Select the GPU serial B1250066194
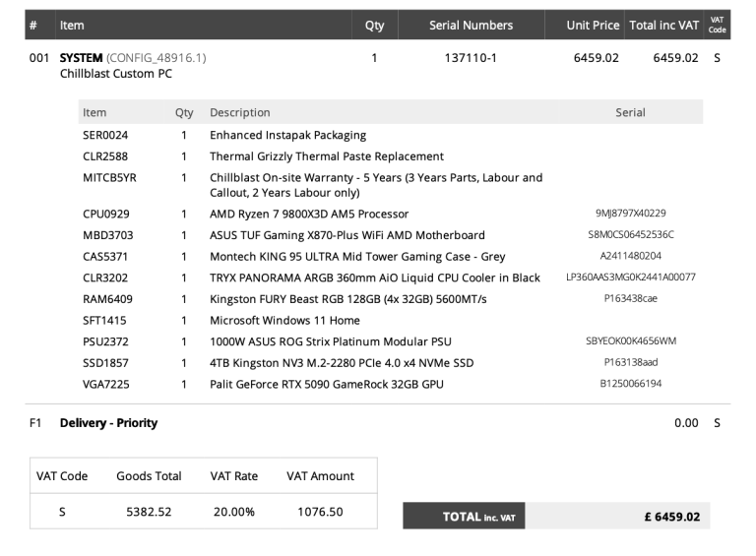This screenshot has height=556, width=756. [630, 384]
